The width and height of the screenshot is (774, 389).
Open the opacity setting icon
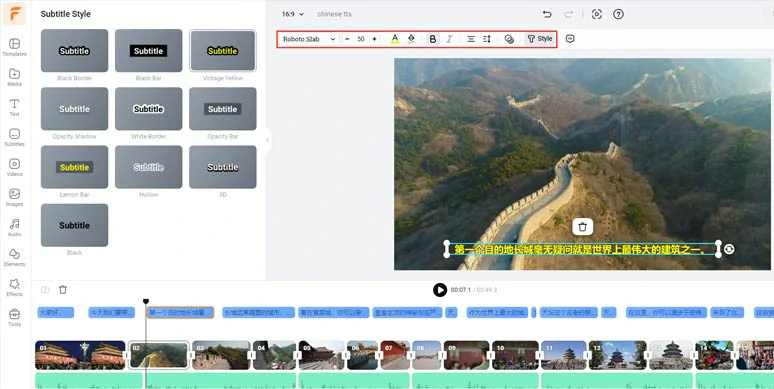509,39
